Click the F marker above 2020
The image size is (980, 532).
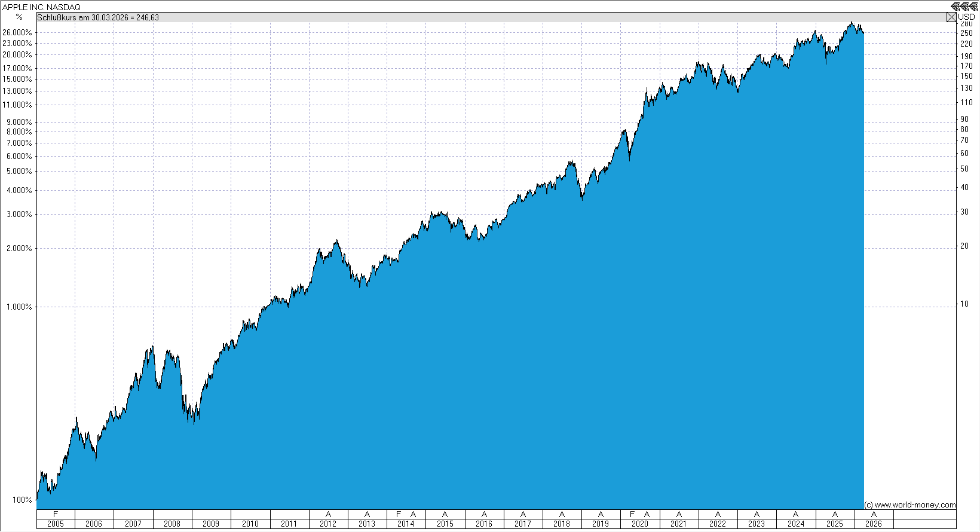point(632,514)
